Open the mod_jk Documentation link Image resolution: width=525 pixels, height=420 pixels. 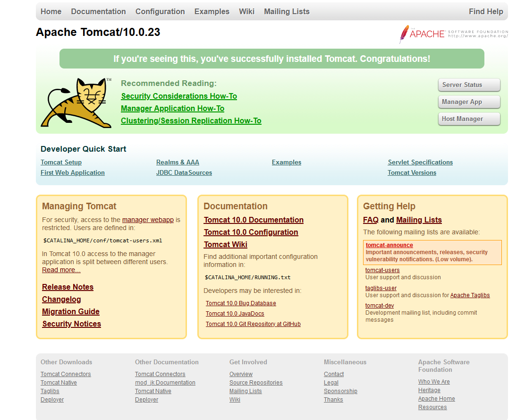point(165,383)
